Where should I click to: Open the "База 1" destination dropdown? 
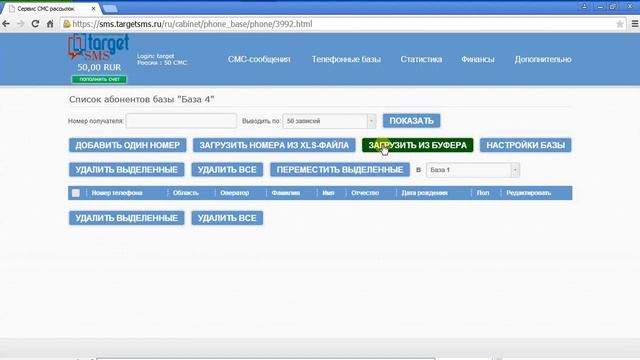point(473,170)
